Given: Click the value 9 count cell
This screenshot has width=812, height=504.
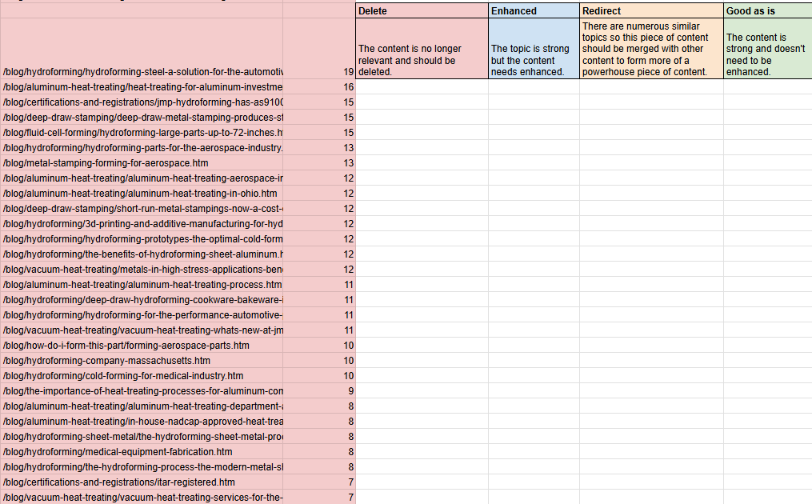Looking at the screenshot, I should click(x=319, y=391).
